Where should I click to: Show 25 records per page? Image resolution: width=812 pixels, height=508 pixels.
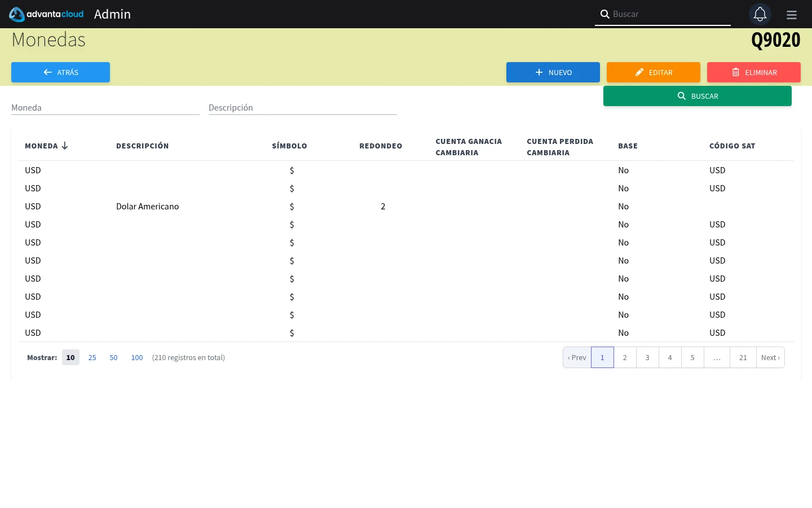92,357
